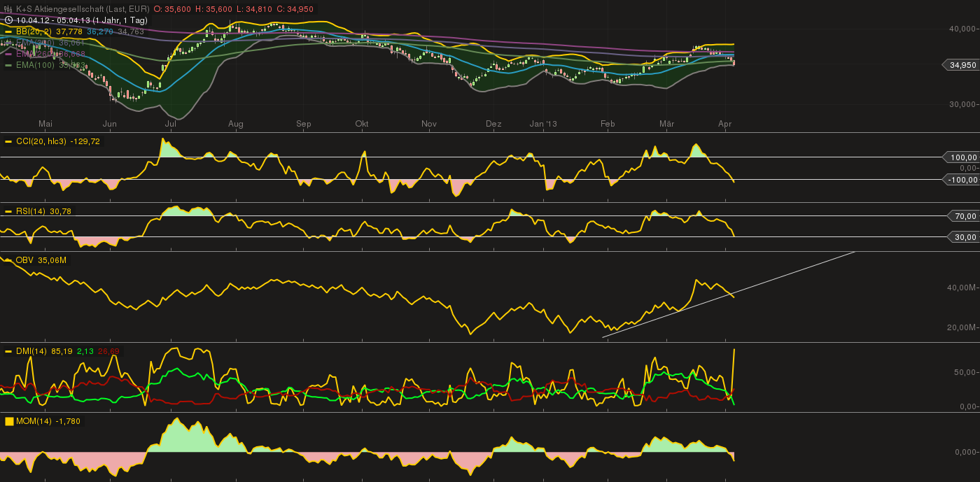Select the OBV indicator label
Viewport: 980px width, 482px height.
point(24,260)
